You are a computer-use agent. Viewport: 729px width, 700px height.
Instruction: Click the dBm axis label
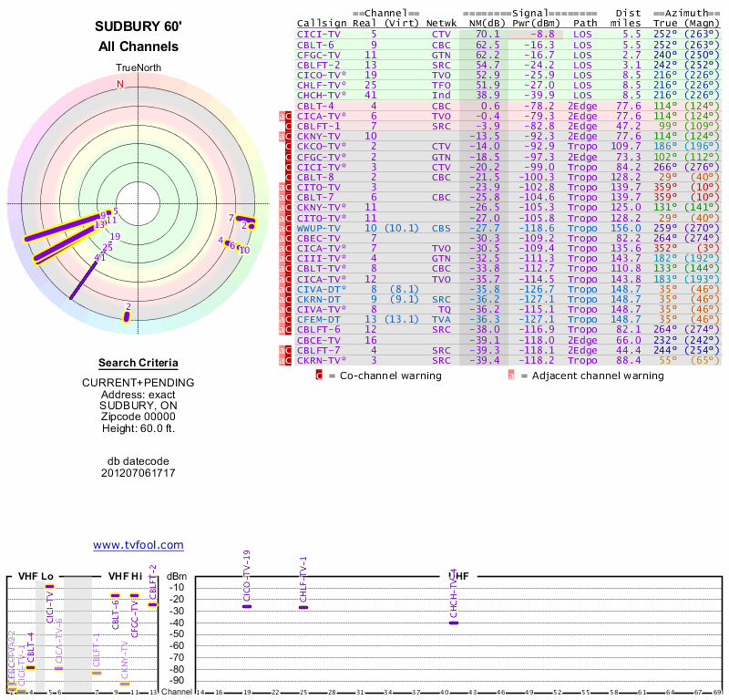pyautogui.click(x=177, y=577)
